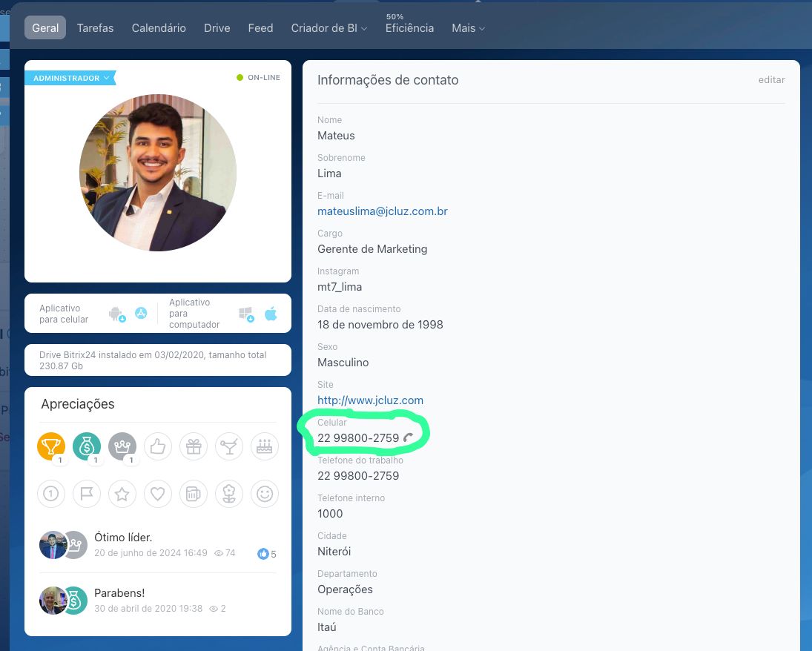Click the crown appreciation badge
Image resolution: width=812 pixels, height=651 pixels.
pyautogui.click(x=122, y=446)
